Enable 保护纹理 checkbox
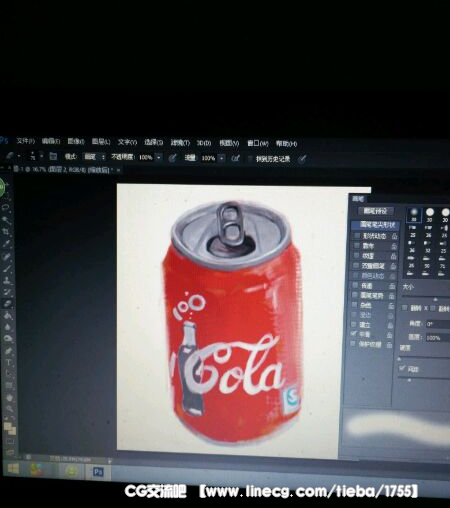 click(353, 344)
